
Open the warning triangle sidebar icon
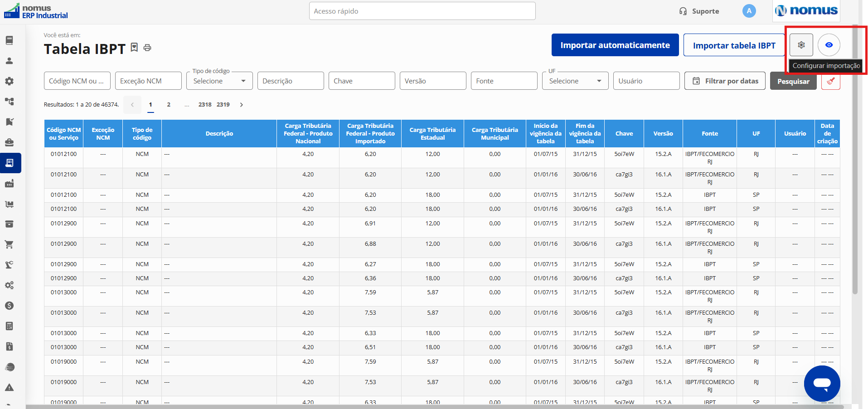tap(9, 387)
